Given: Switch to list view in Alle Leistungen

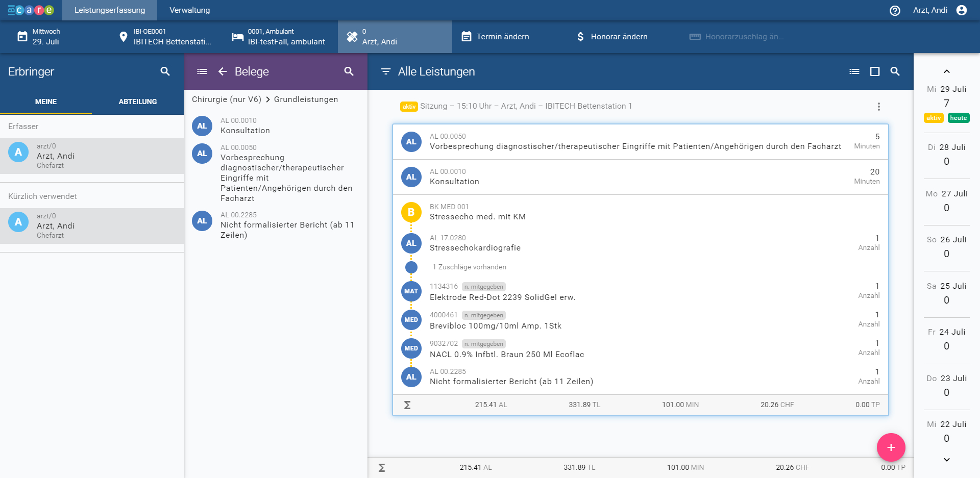Looking at the screenshot, I should (x=854, y=71).
